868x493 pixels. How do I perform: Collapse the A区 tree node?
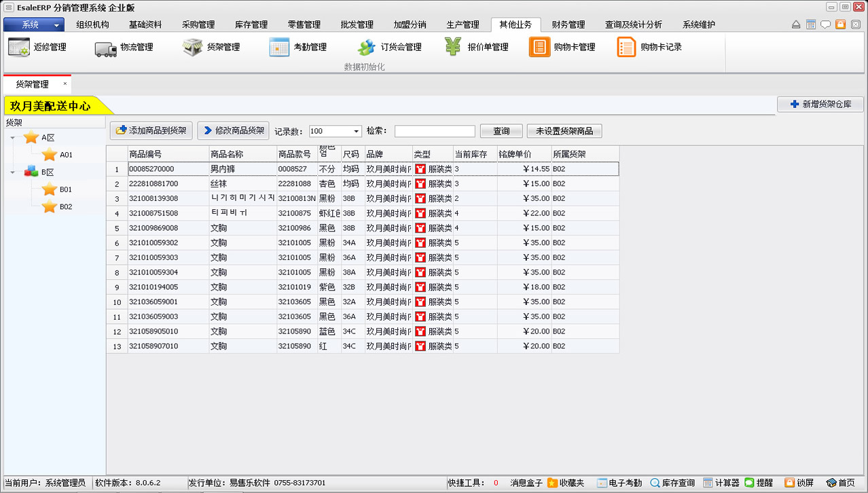click(x=13, y=138)
